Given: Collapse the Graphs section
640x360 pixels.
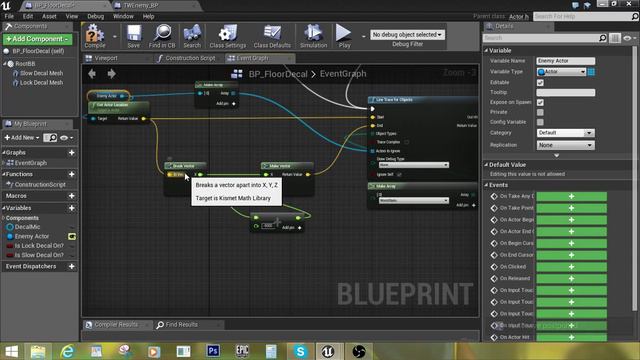Looking at the screenshot, I should tap(4, 152).
